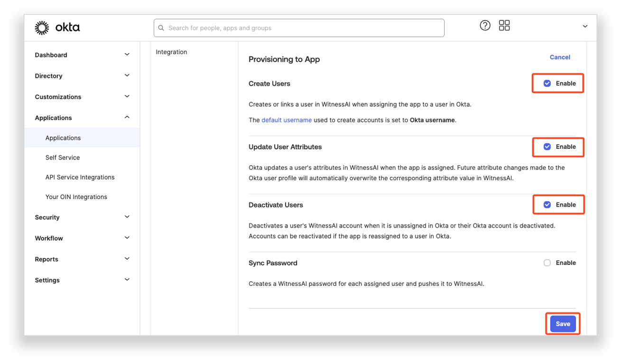Collapse the Applications sidebar section
Screen dimensions: 621x364
point(127,118)
